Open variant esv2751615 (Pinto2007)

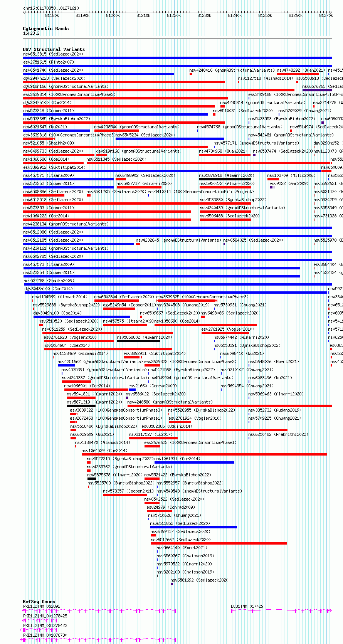tap(48, 62)
